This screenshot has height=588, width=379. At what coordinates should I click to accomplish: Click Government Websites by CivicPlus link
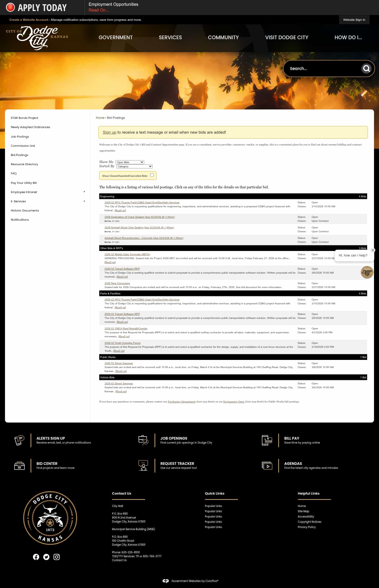tap(195, 581)
